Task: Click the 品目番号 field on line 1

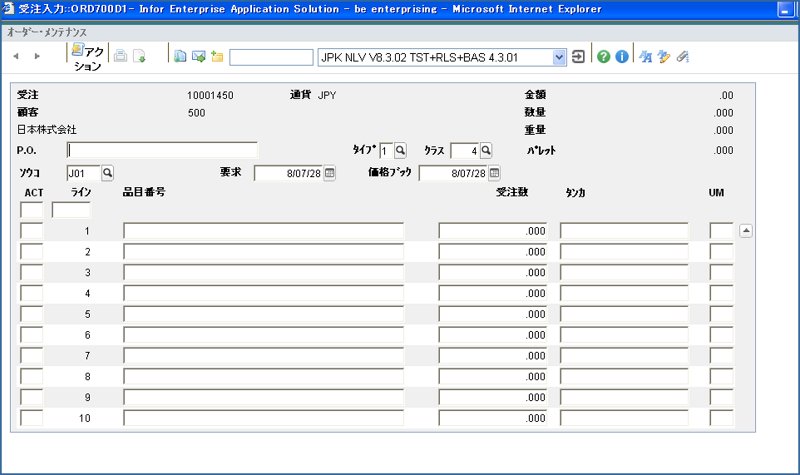Action: tap(263, 231)
